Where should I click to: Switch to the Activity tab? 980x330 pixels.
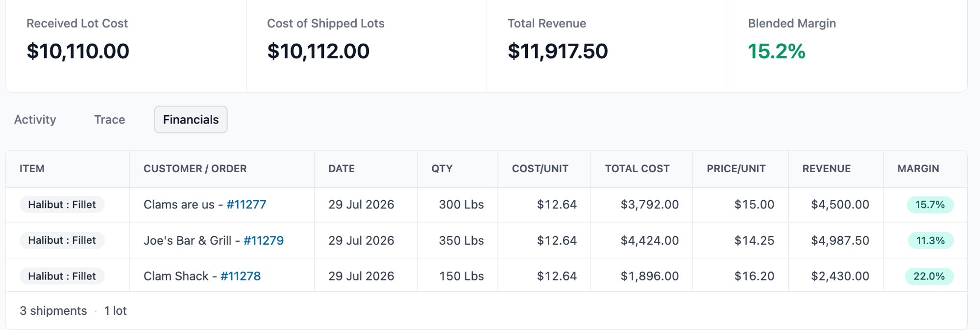coord(35,120)
